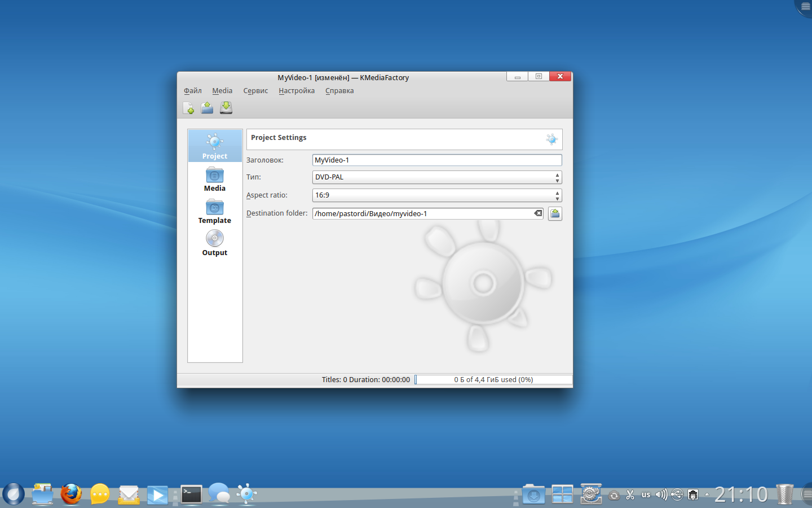This screenshot has width=812, height=508.
Task: Browse for destination folder with folder button
Action: [555, 213]
